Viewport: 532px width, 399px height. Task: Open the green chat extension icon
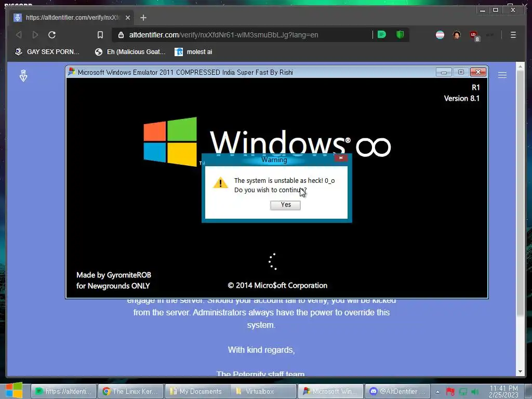382,35
